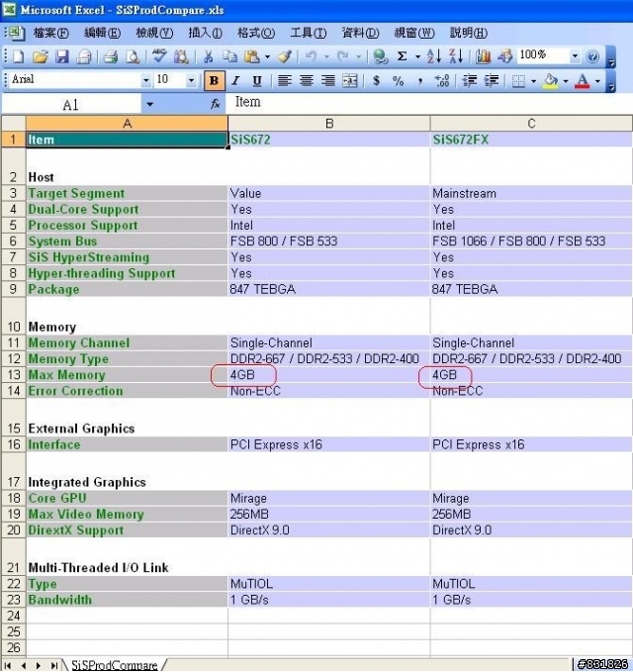Go to next sheet tab arrow
The height and width of the screenshot is (672, 633).
pos(39,666)
